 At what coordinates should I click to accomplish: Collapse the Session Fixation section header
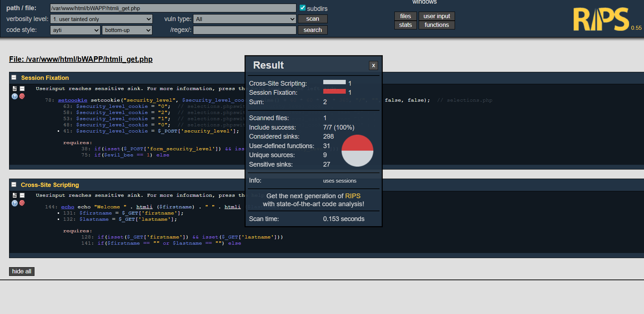point(14,78)
